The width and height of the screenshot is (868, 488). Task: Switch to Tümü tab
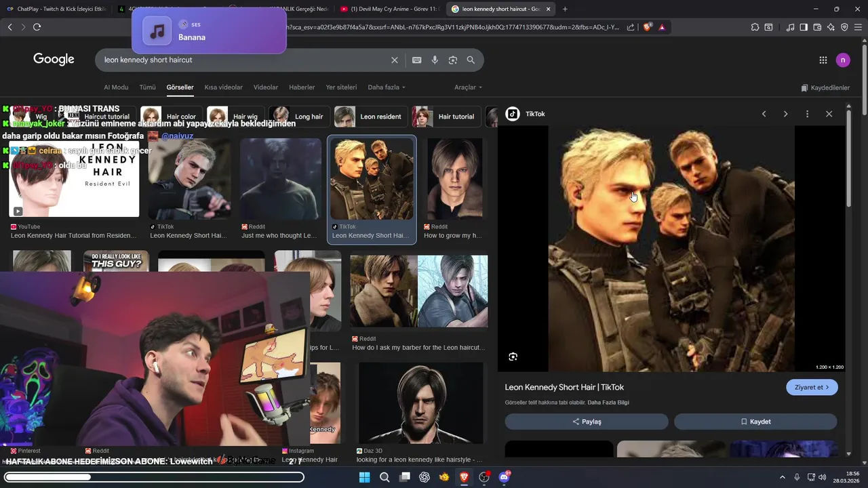(147, 87)
